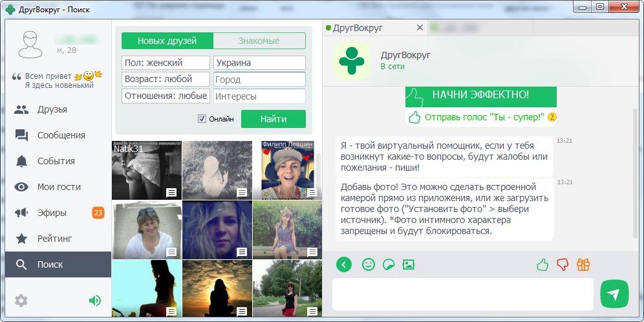The height and width of the screenshot is (322, 644).
Task: Click Отправь голос "Ты - супер!" link
Action: pyautogui.click(x=484, y=118)
